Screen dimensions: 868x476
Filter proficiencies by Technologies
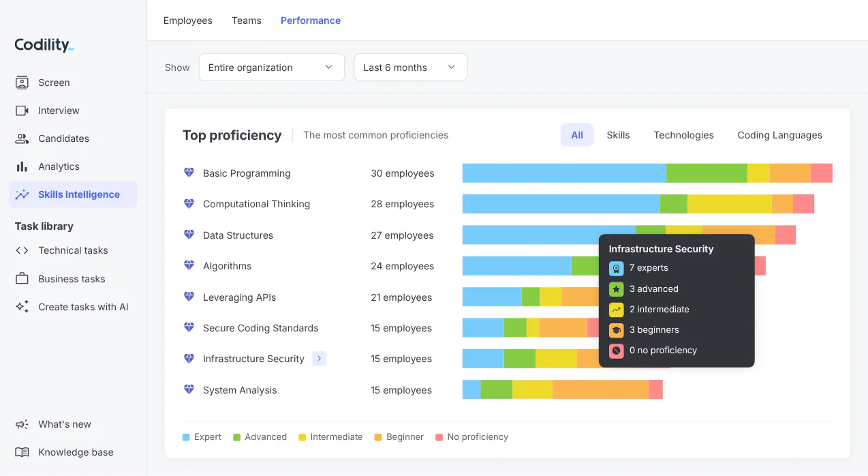click(683, 135)
